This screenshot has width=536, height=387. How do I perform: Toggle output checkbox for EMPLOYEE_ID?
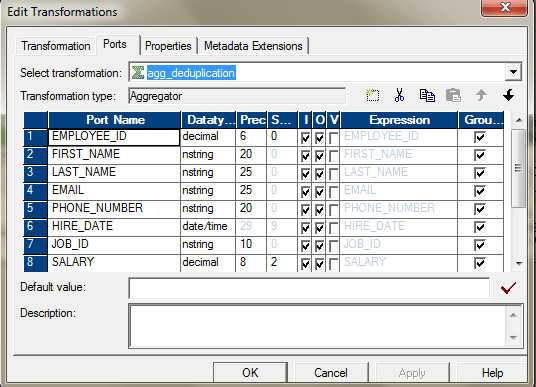(x=320, y=138)
